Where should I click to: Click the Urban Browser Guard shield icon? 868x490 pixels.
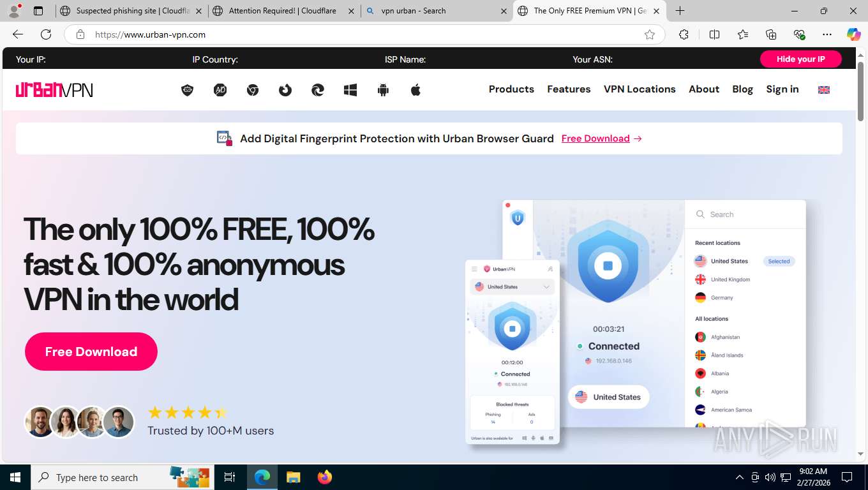click(x=187, y=90)
